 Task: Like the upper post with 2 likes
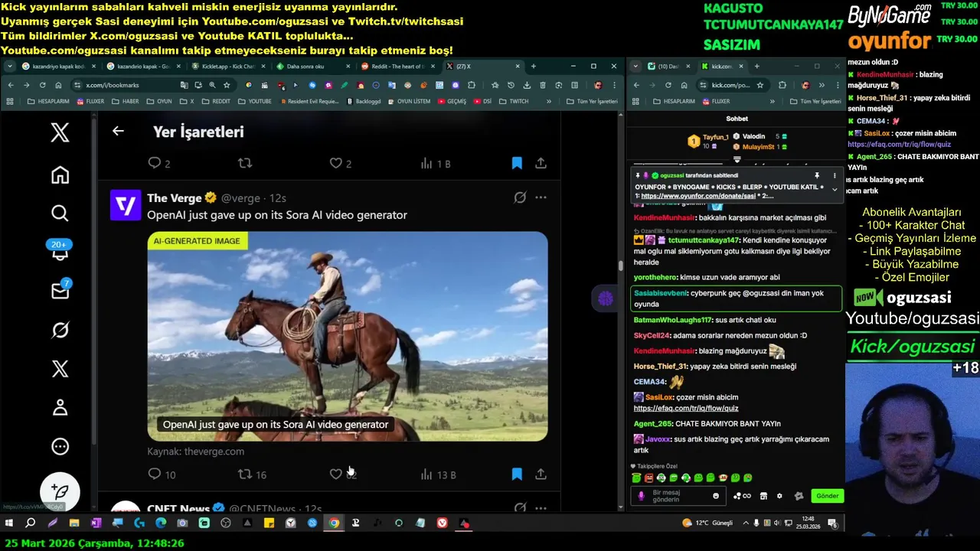tap(340, 163)
